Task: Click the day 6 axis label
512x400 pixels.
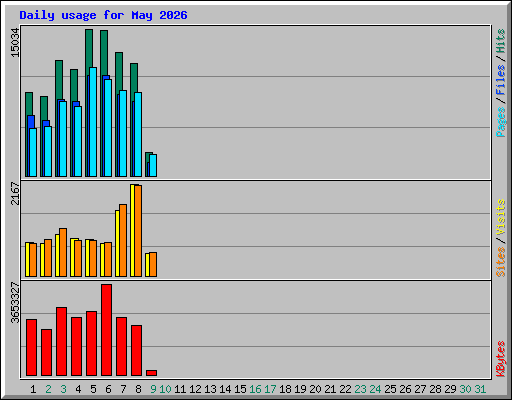Action: click(x=108, y=389)
